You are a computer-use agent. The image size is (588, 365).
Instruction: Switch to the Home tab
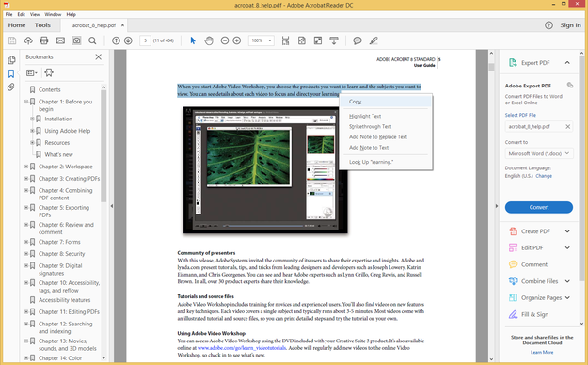coord(17,25)
